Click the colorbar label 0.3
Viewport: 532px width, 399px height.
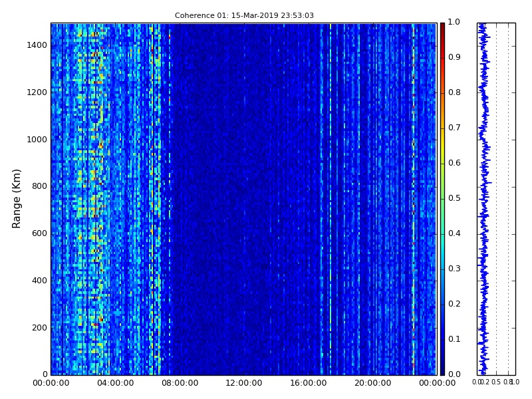pos(454,269)
